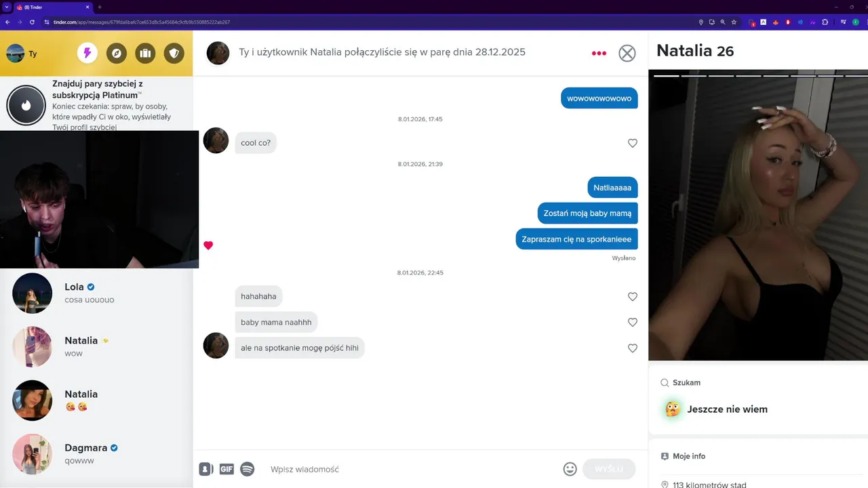The height and width of the screenshot is (488, 868).
Task: Open the briefcase work mode icon
Action: pos(145,53)
